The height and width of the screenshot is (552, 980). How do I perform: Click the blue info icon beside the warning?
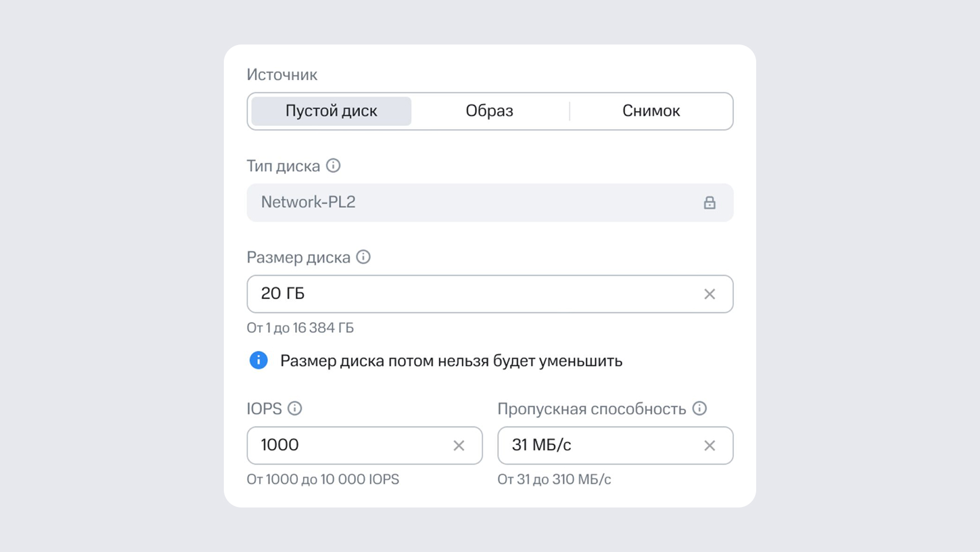point(258,361)
